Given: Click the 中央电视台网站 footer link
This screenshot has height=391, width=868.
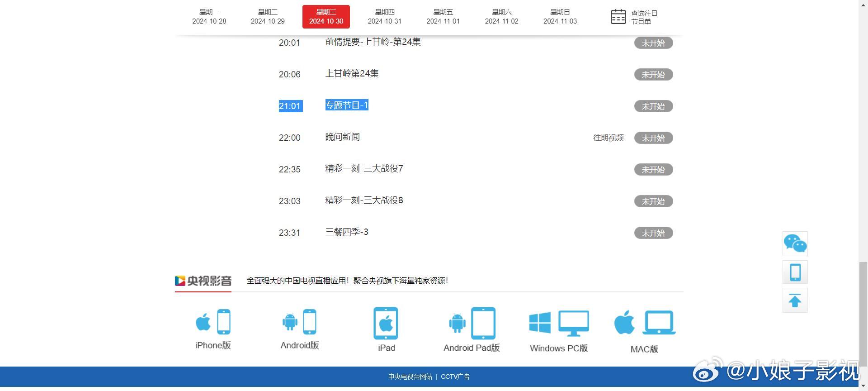Looking at the screenshot, I should [x=410, y=377].
